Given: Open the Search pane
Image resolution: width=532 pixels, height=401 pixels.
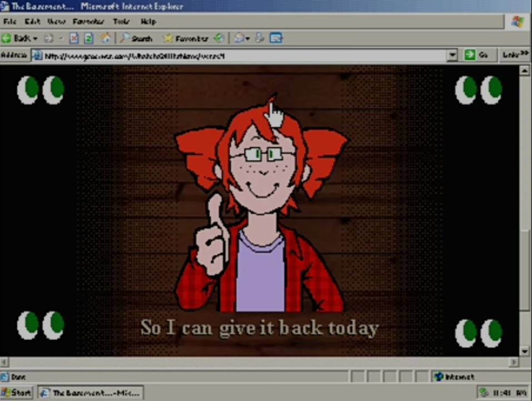Looking at the screenshot, I should pos(135,38).
